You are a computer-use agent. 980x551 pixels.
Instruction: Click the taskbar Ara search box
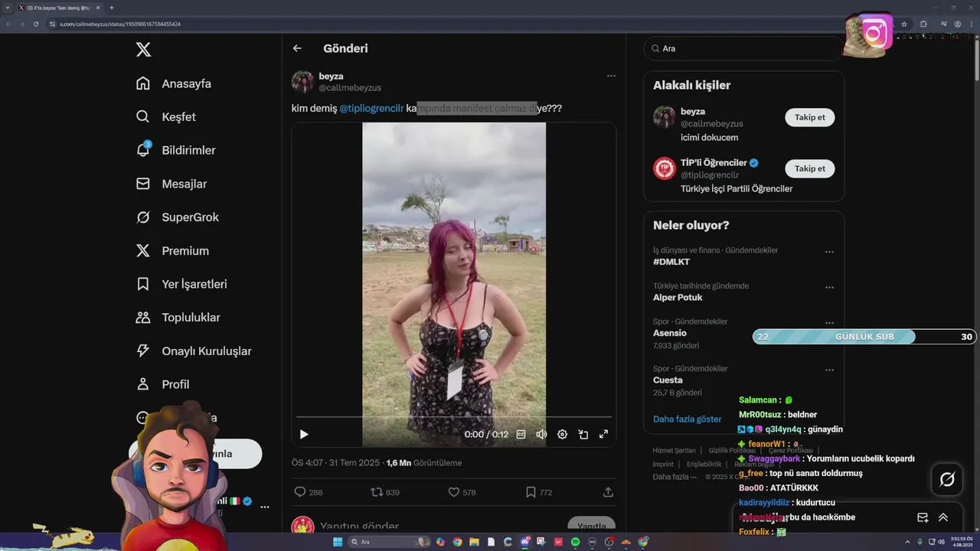pyautogui.click(x=390, y=542)
